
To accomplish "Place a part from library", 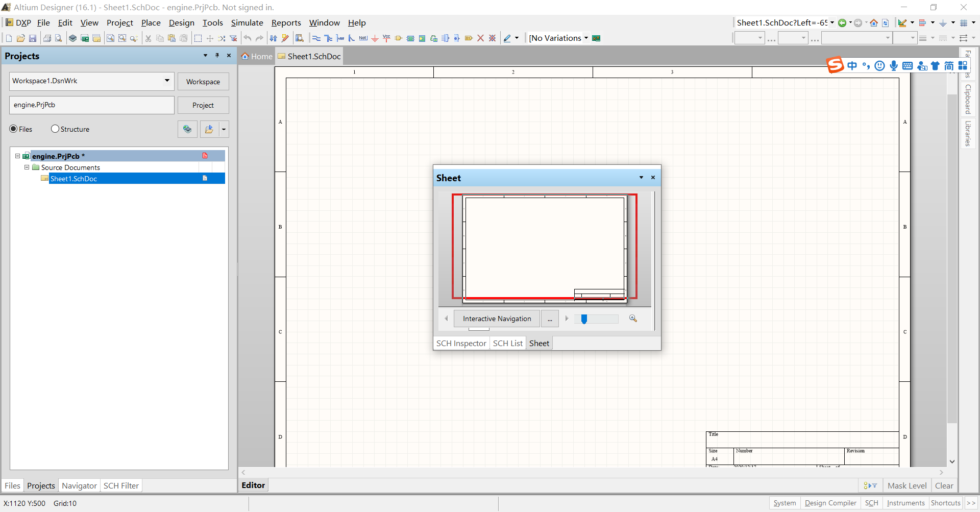I will click(398, 38).
